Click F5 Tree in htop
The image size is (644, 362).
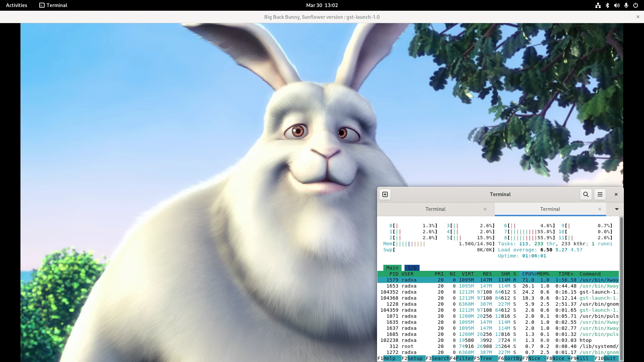pos(483,358)
